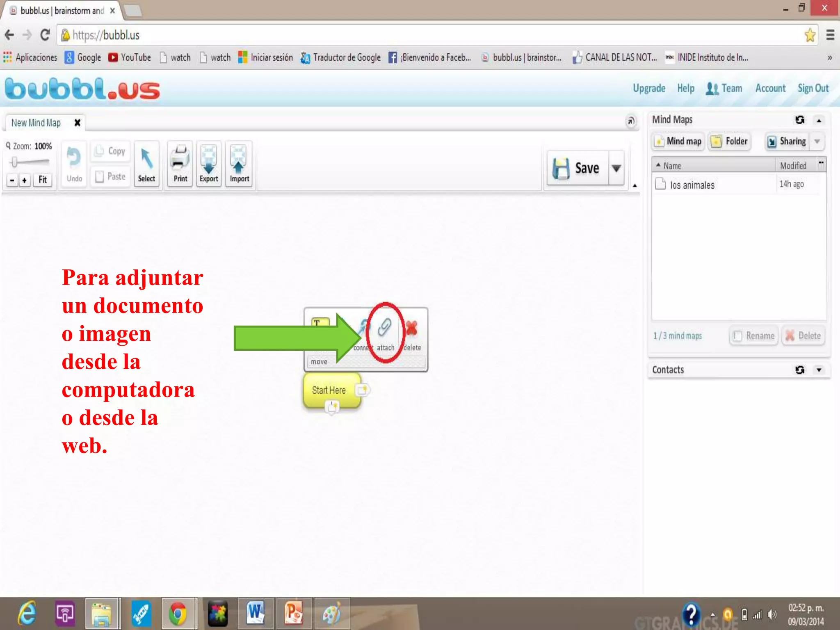This screenshot has width=840, height=630.
Task: Sort by the Name column header
Action: click(714, 166)
